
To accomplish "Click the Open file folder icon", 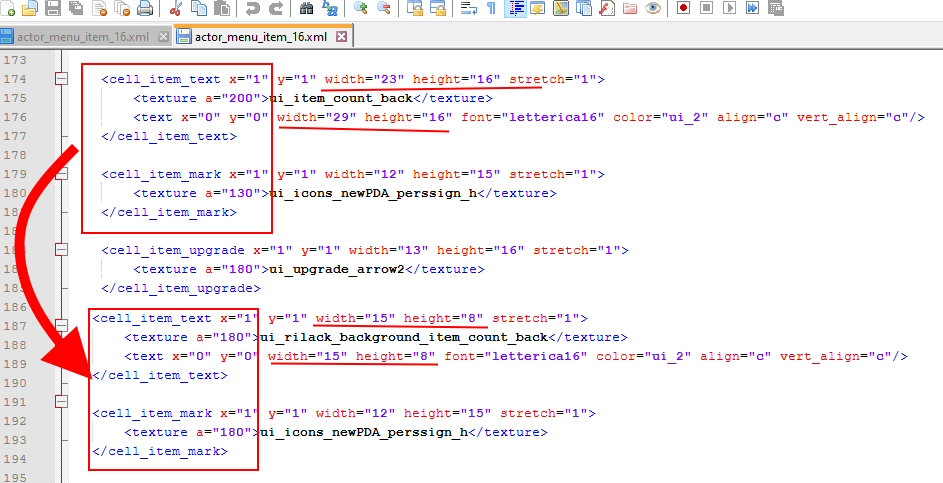I will [30, 8].
